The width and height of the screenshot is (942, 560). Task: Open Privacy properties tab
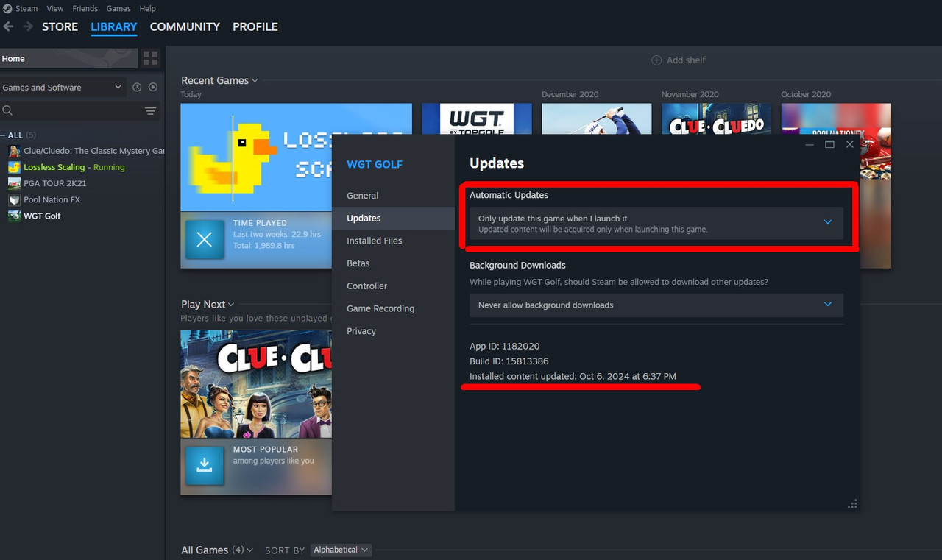pyautogui.click(x=393, y=331)
